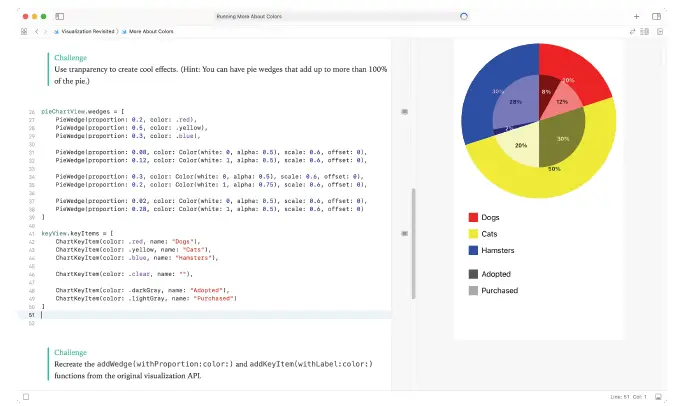Open the related items grid icon

click(24, 31)
